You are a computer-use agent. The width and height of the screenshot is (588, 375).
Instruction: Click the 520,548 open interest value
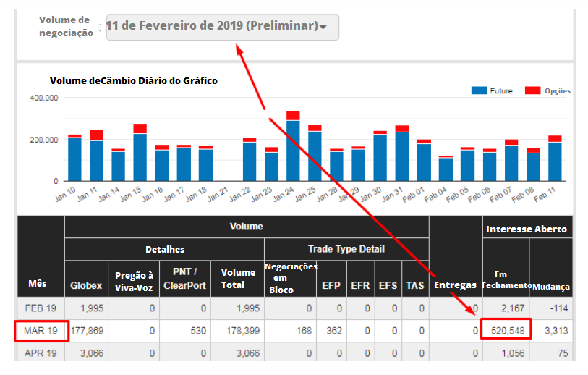coord(504,332)
